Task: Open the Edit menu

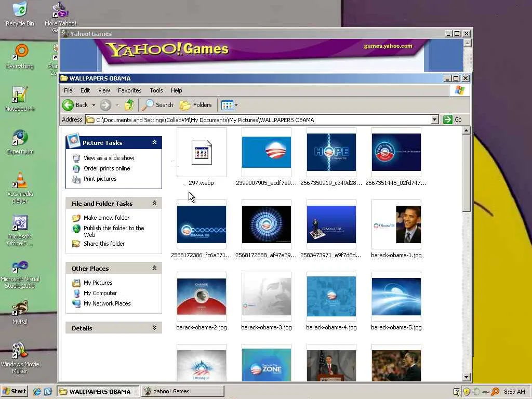Action: click(85, 90)
